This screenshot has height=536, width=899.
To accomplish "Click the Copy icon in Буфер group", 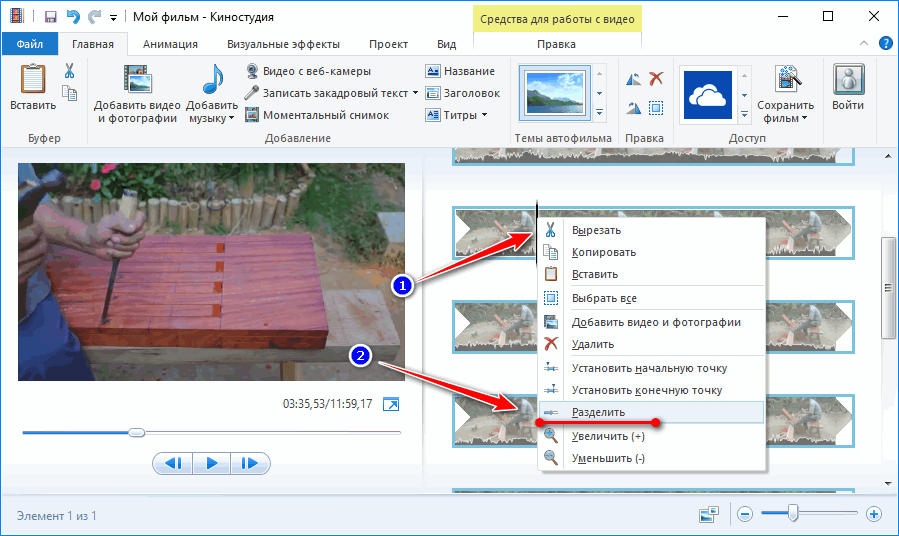I will tap(69, 93).
